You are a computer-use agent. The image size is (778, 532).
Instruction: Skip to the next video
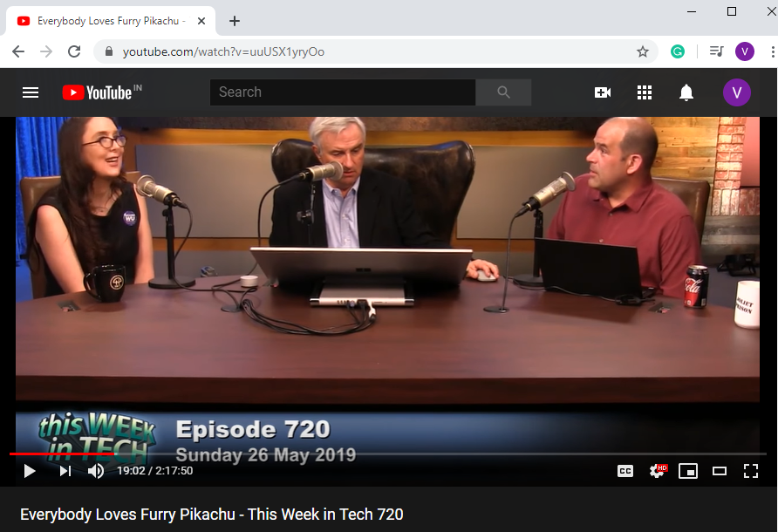coord(65,471)
